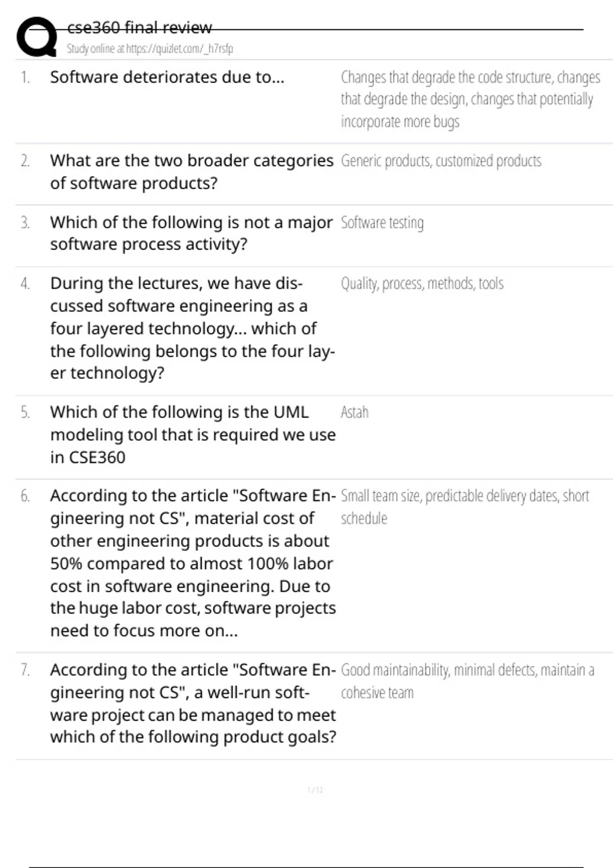Select the "Software testing" answer
The height and width of the screenshot is (868, 613).
coord(382,223)
